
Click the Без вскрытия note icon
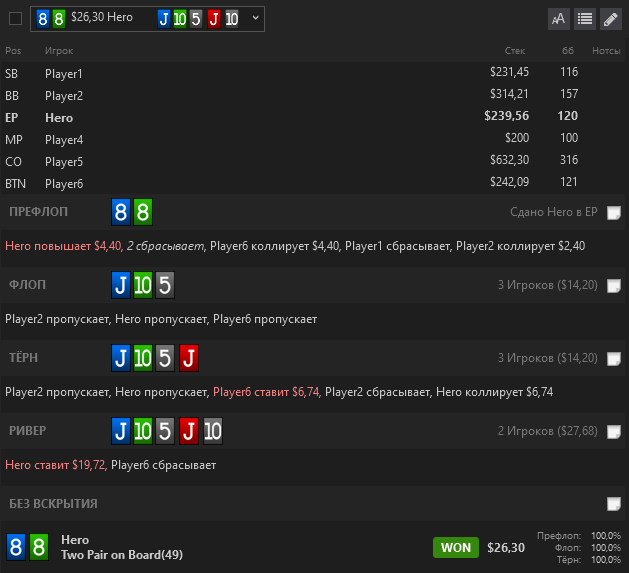click(x=614, y=504)
